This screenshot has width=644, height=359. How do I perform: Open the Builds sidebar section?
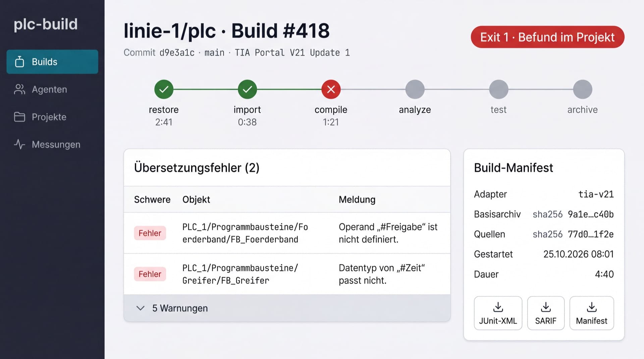[x=52, y=62]
